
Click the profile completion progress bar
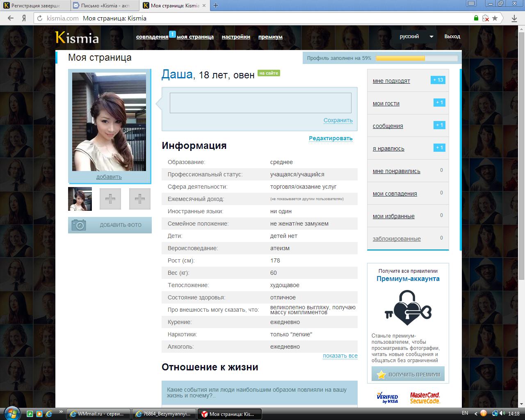417,58
